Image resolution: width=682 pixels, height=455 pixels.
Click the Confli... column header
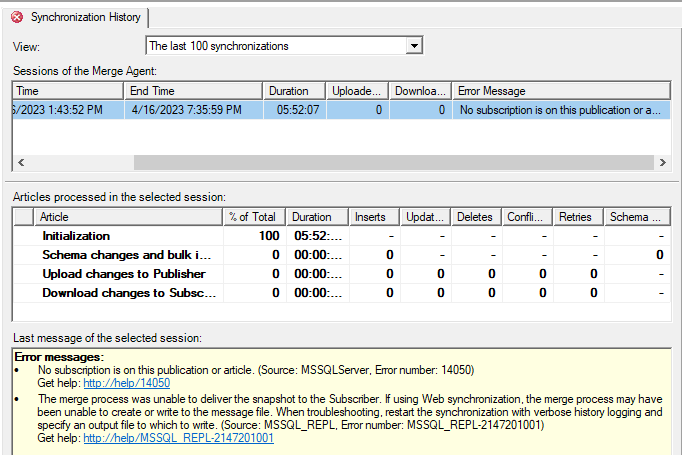(527, 217)
